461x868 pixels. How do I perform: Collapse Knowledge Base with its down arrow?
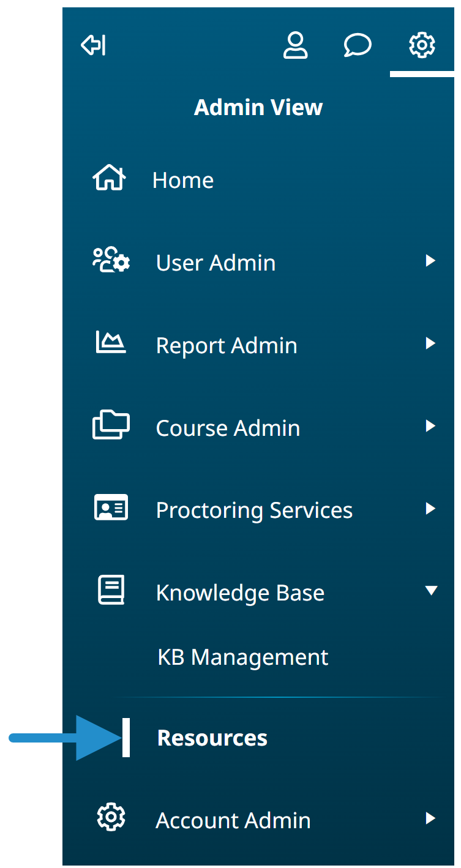click(432, 591)
